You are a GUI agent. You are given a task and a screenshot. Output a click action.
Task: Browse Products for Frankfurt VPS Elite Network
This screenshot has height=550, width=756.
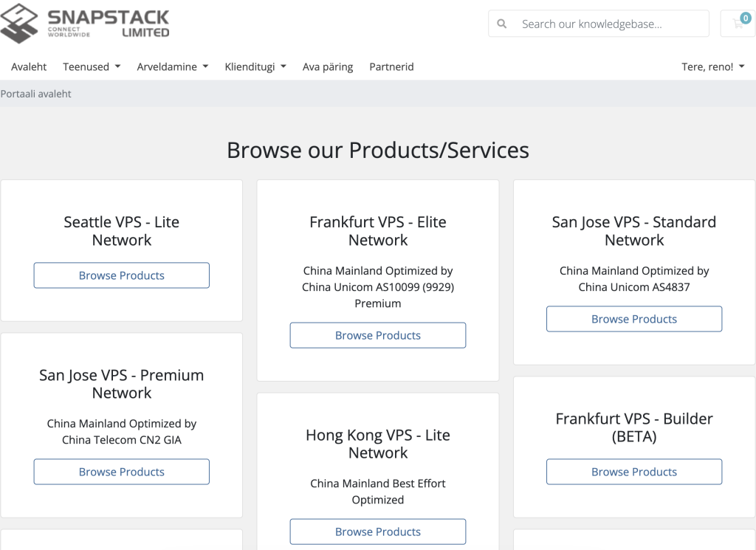click(378, 335)
